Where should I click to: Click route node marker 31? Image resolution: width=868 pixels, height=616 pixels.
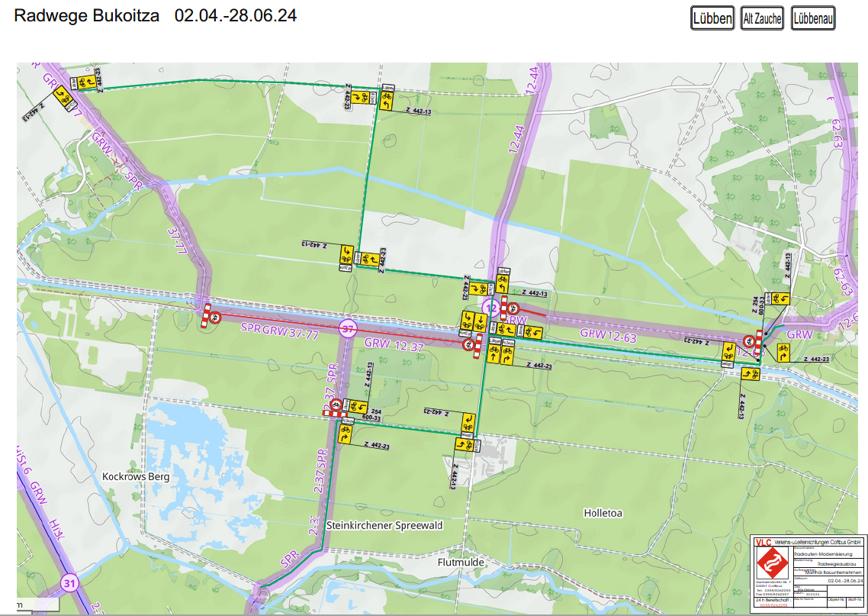(70, 584)
